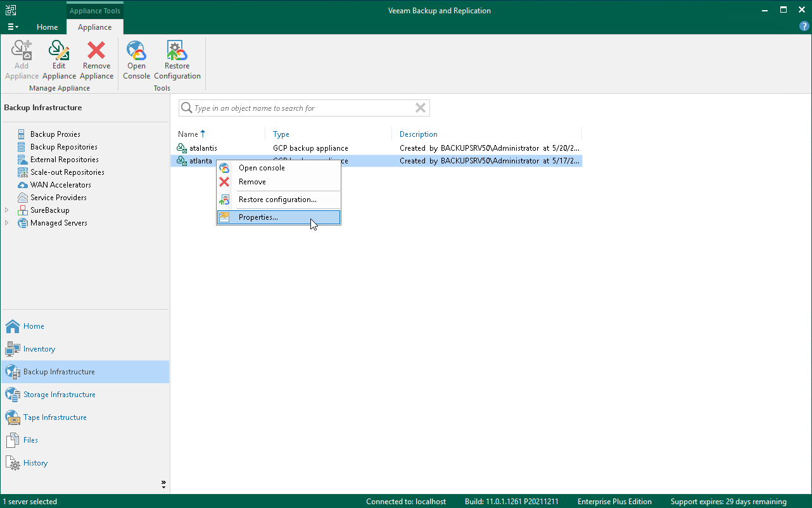Click the Managed Servers tree icon
Viewport: 812px width, 508px height.
pos(23,223)
